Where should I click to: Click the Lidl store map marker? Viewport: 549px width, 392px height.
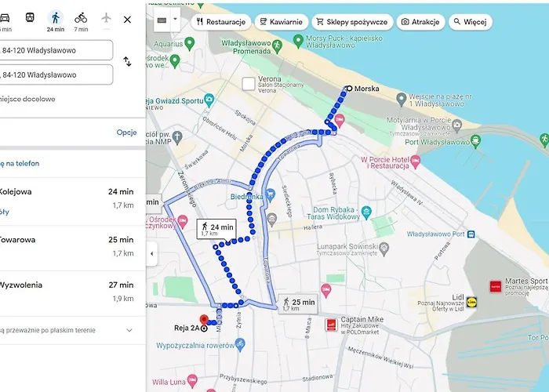(x=472, y=300)
